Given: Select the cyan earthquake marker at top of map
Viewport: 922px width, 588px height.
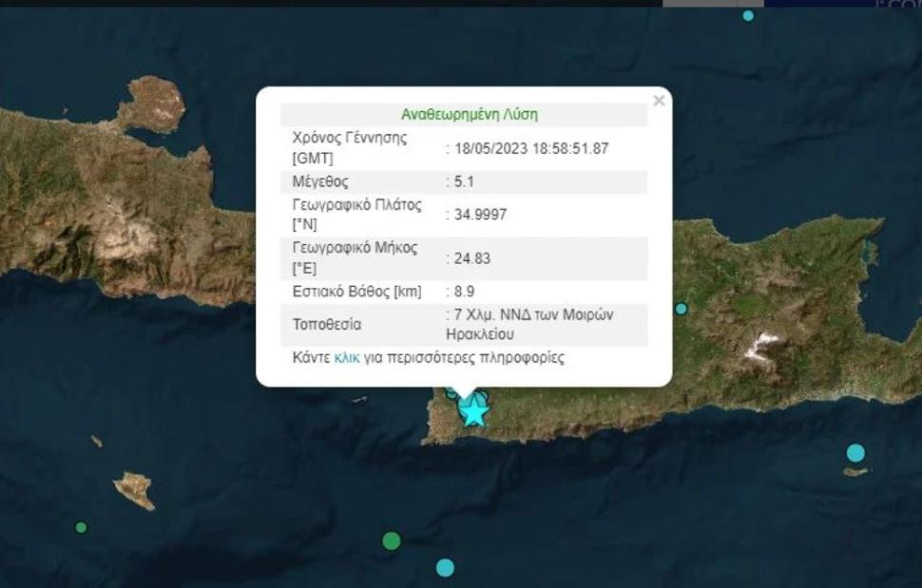Looking at the screenshot, I should click(x=748, y=15).
